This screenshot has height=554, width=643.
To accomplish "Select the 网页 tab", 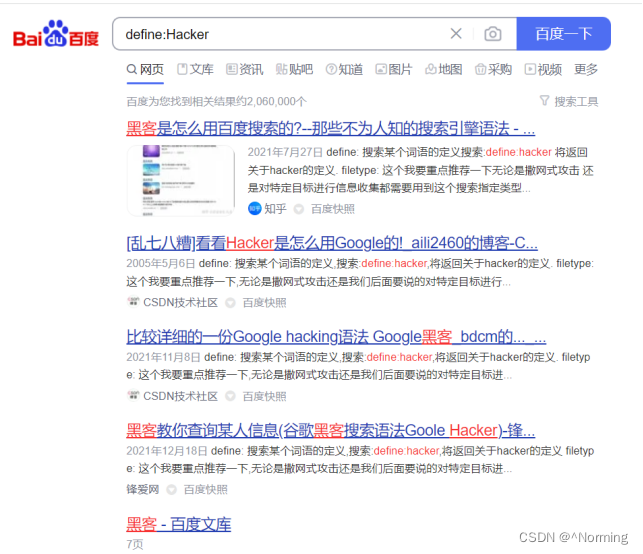I will pyautogui.click(x=145, y=69).
